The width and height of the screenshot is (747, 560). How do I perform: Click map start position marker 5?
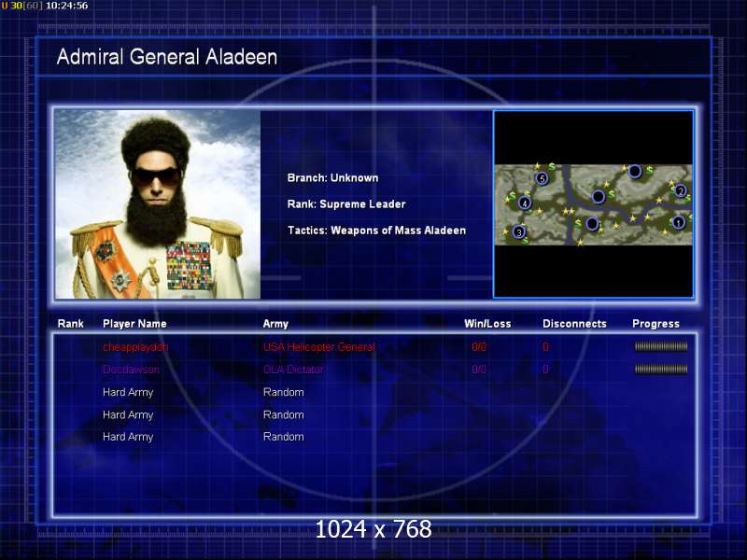click(542, 178)
